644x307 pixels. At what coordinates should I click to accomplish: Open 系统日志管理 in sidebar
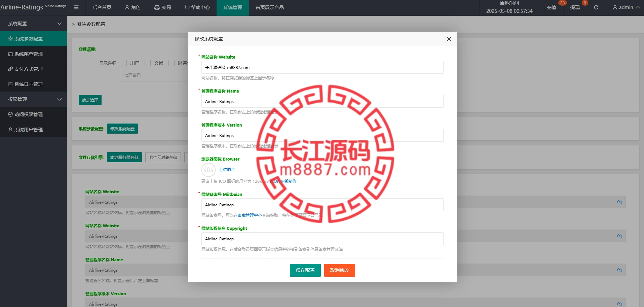coord(33,84)
